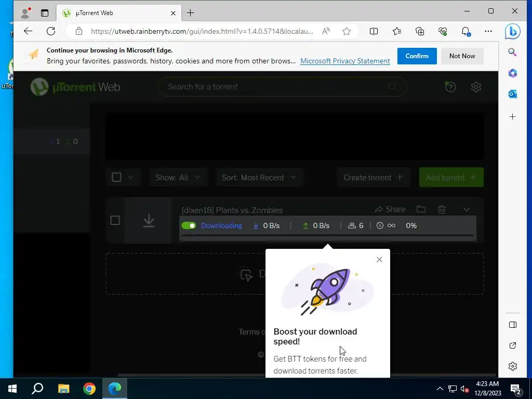Open the Bing Copilot sidebar button
532x399 pixels.
click(512, 31)
